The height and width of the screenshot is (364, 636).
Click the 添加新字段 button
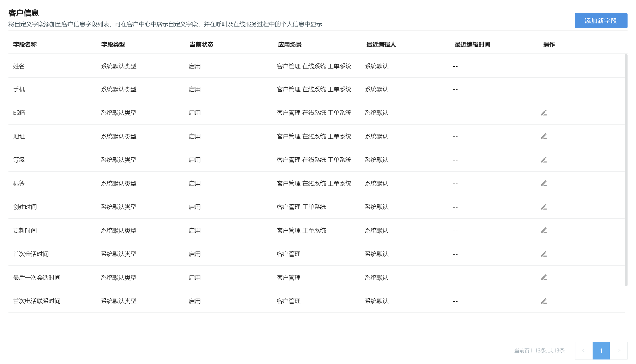coord(601,21)
